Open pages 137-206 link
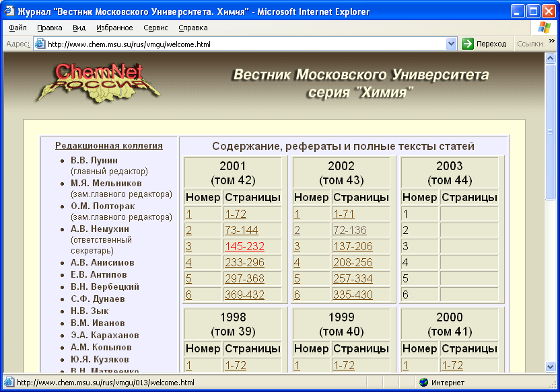Image resolution: width=560 pixels, height=392 pixels. click(353, 246)
